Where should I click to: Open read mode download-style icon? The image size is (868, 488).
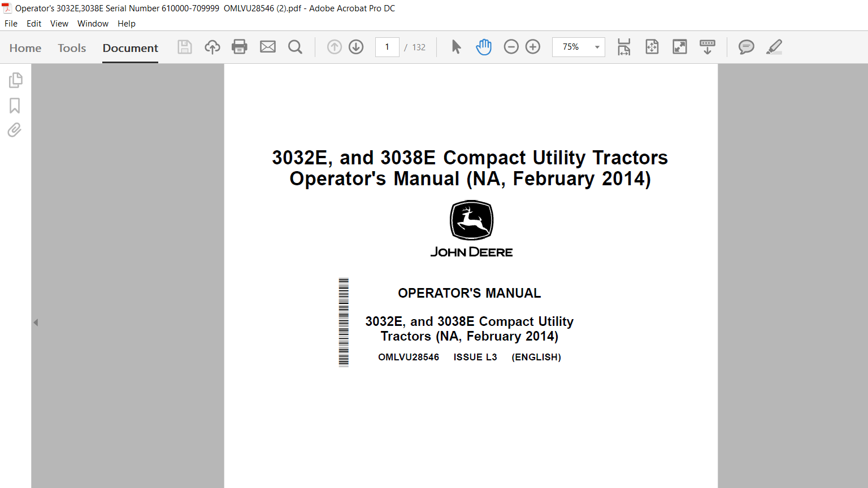[708, 47]
